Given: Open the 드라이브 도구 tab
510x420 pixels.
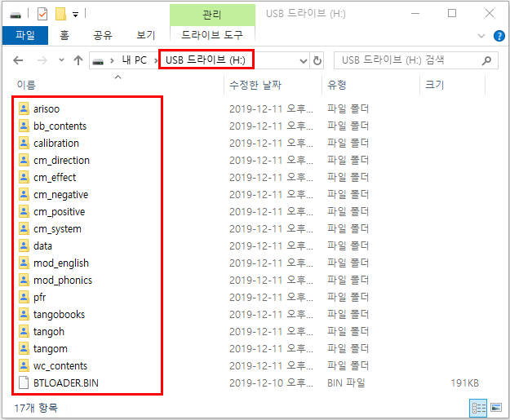Looking at the screenshot, I should tap(212, 35).
